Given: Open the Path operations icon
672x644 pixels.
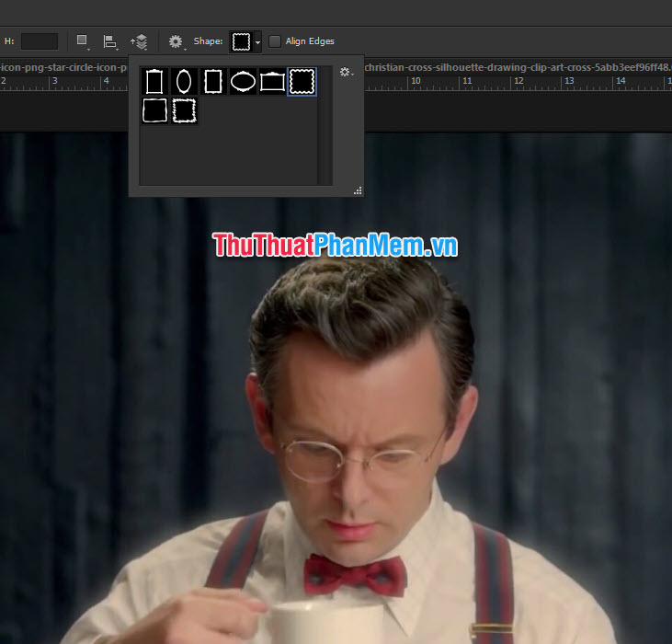Looking at the screenshot, I should point(83,41).
